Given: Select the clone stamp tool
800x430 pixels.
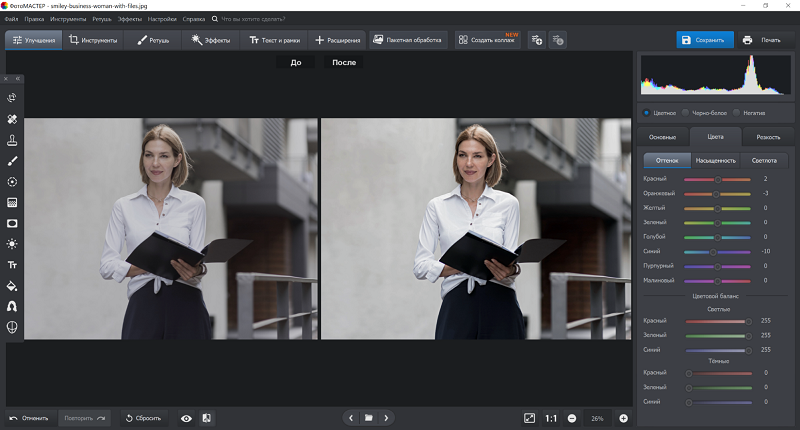Looking at the screenshot, I should pyautogui.click(x=12, y=140).
